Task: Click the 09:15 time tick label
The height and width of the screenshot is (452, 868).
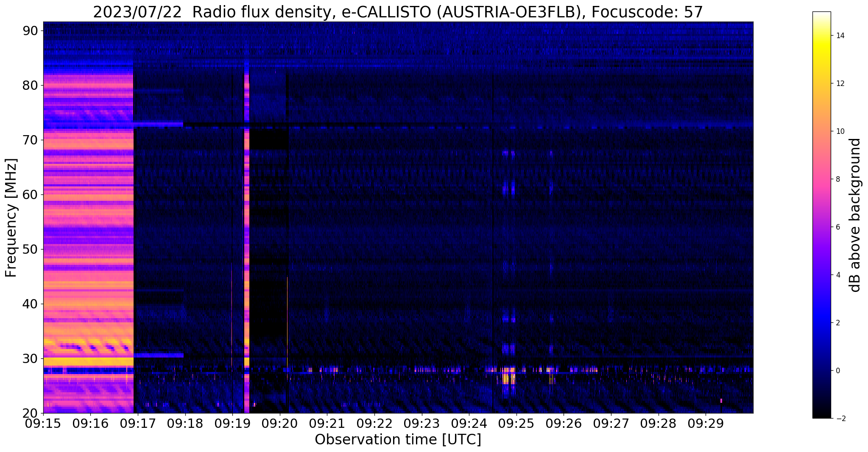Action: pyautogui.click(x=43, y=423)
